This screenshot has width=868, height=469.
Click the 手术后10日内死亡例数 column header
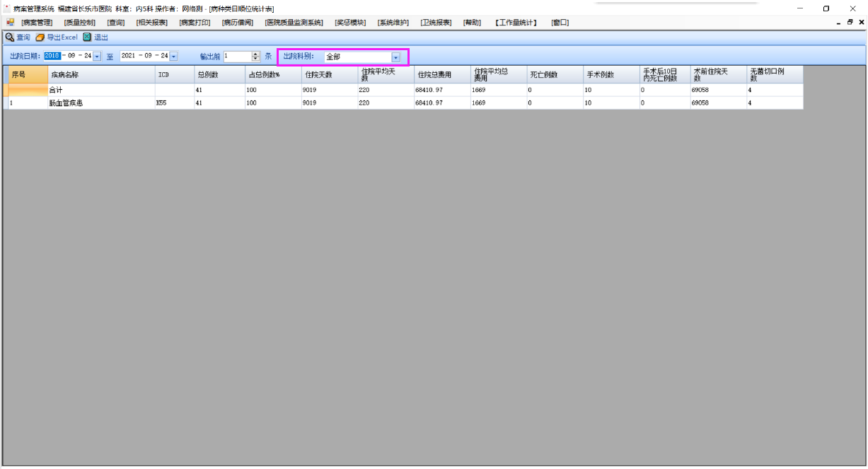coord(665,75)
